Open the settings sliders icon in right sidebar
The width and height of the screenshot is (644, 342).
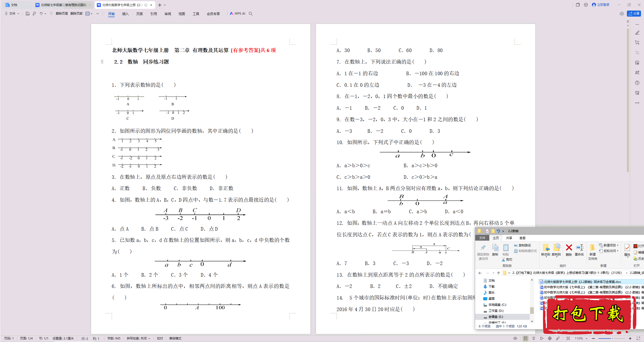tap(637, 53)
